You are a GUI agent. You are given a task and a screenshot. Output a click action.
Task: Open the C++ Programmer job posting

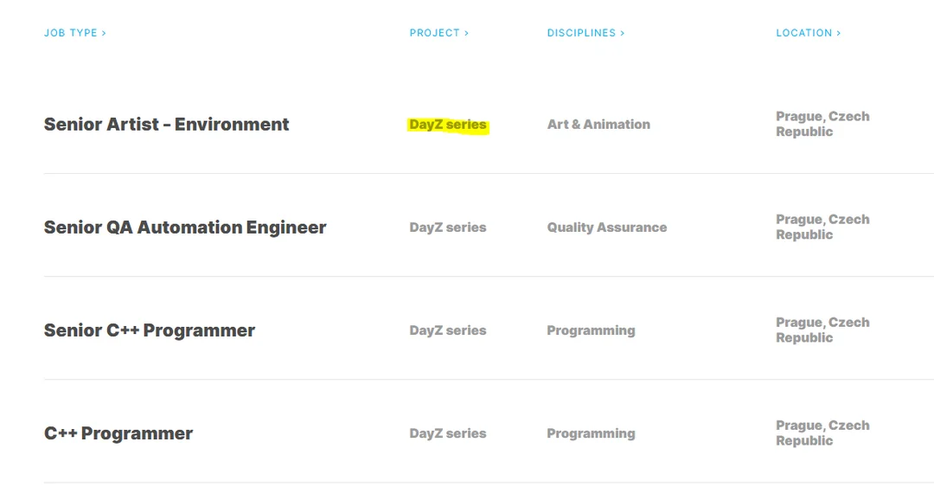coord(118,434)
